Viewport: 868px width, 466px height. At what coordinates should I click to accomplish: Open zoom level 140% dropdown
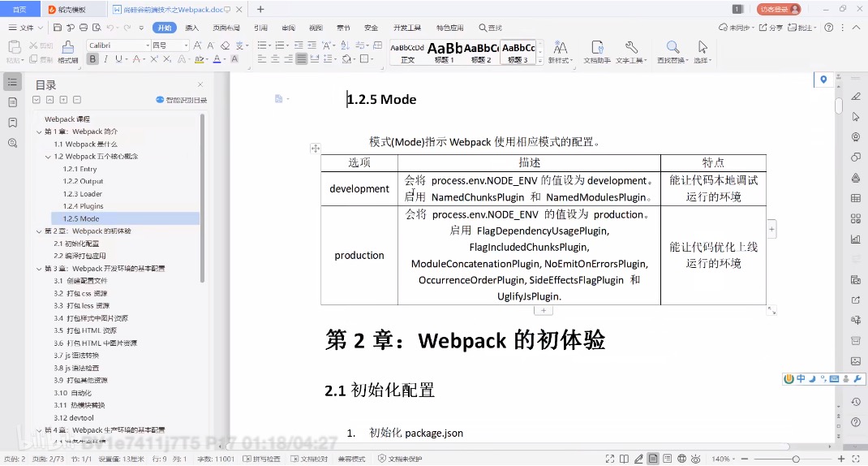pyautogui.click(x=724, y=459)
